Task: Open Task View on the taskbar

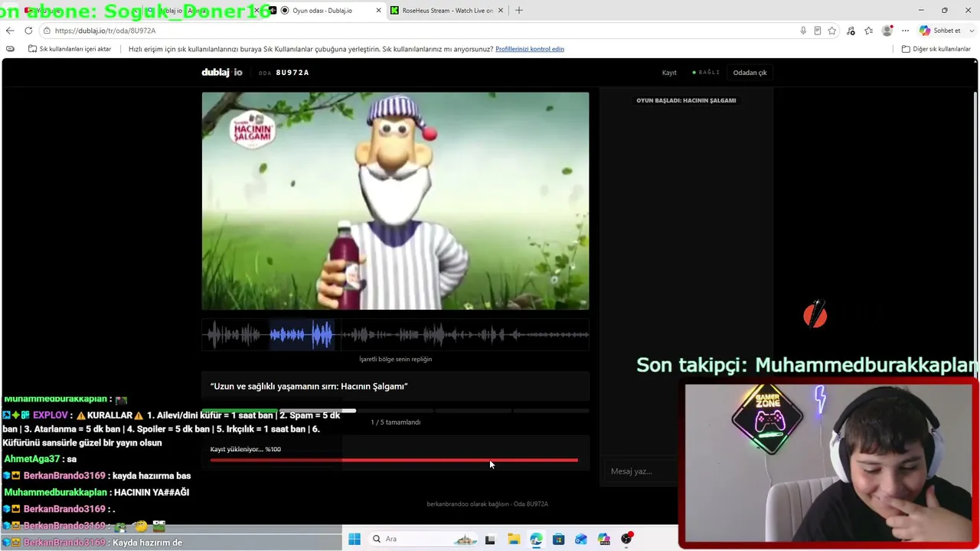Action: coord(490,539)
